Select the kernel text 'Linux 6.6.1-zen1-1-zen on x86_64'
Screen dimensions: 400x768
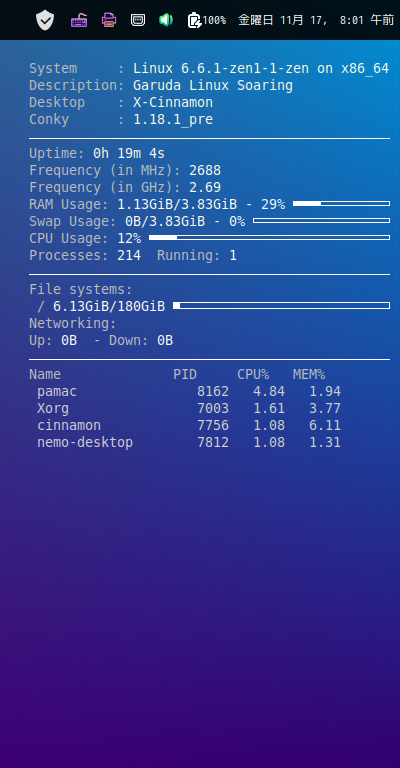click(261, 69)
